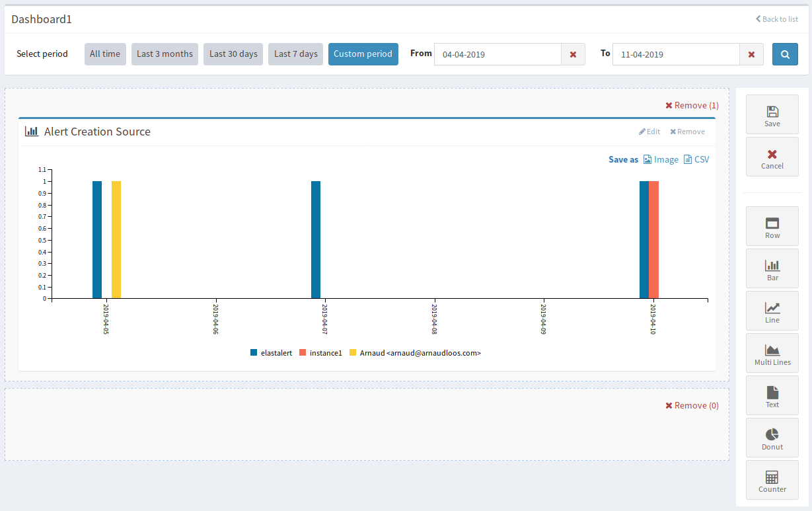Click the From date input field
The width and height of the screenshot is (812, 511).
(x=498, y=54)
